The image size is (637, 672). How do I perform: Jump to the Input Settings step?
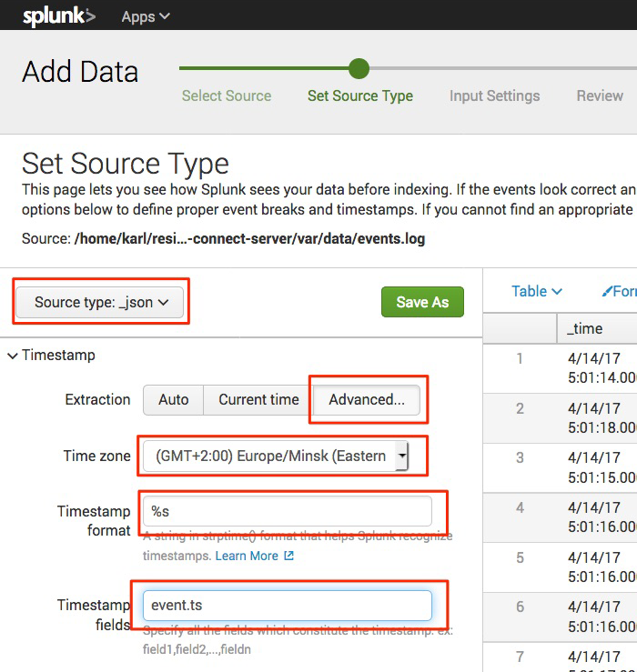click(494, 95)
